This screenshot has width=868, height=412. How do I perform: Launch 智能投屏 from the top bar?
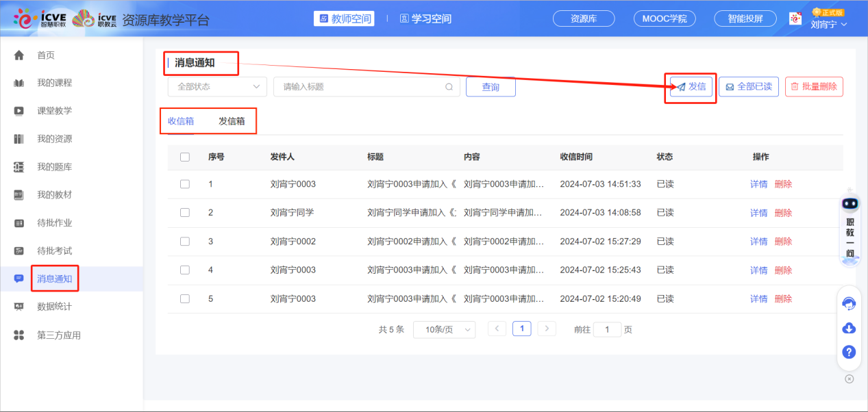(745, 18)
